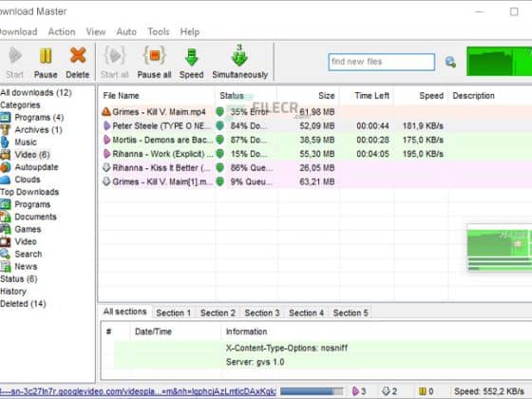Select All downloads (12)
This screenshot has height=399, width=532.
coord(36,92)
